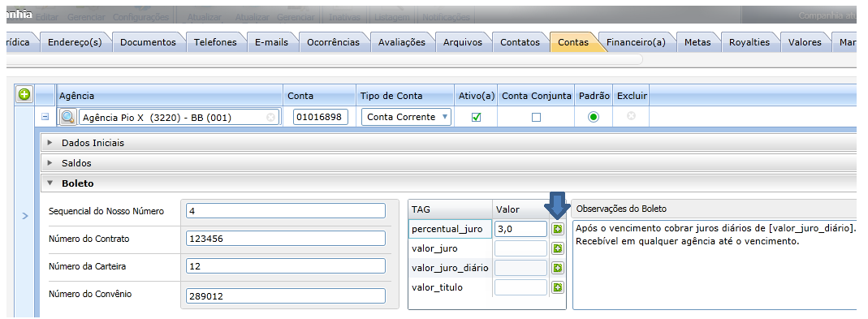Select the percentual_juro tag cell

coord(450,229)
